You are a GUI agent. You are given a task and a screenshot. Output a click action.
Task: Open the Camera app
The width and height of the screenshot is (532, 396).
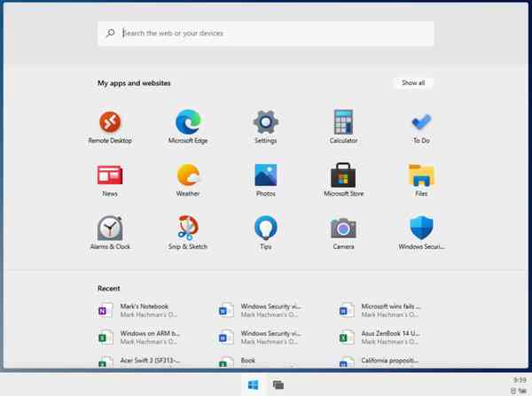pyautogui.click(x=343, y=233)
